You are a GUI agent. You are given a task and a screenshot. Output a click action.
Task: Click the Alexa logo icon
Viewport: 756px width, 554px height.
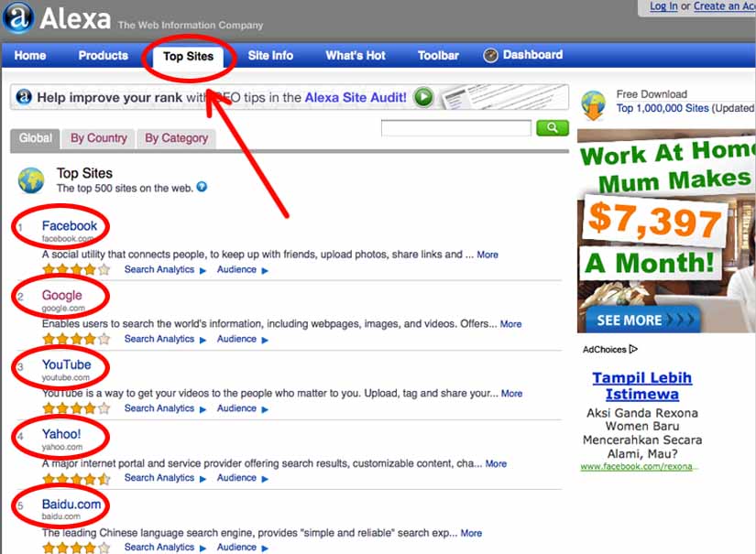tap(17, 17)
